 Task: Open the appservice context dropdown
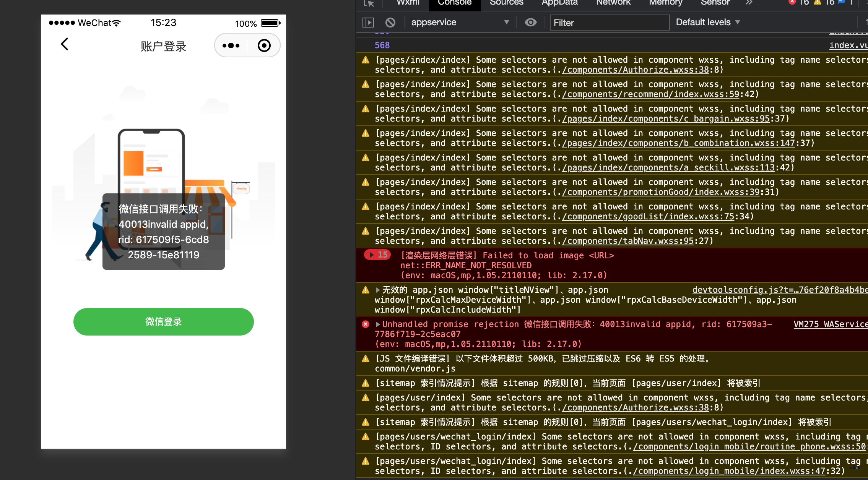click(460, 23)
